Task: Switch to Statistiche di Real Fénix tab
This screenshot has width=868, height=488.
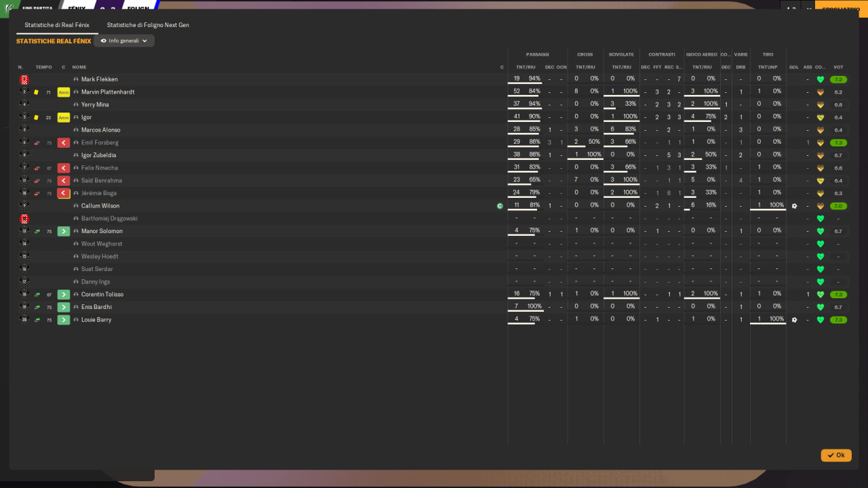Action: pos(57,25)
